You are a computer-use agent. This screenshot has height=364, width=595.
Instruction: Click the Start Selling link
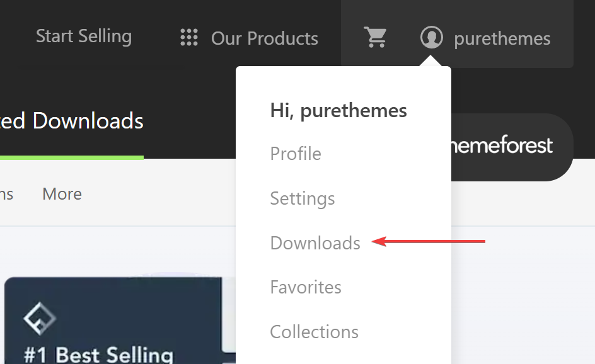click(x=84, y=37)
